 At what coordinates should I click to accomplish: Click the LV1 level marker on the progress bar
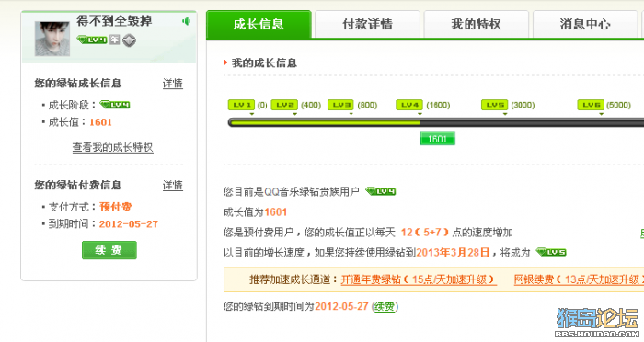click(241, 105)
